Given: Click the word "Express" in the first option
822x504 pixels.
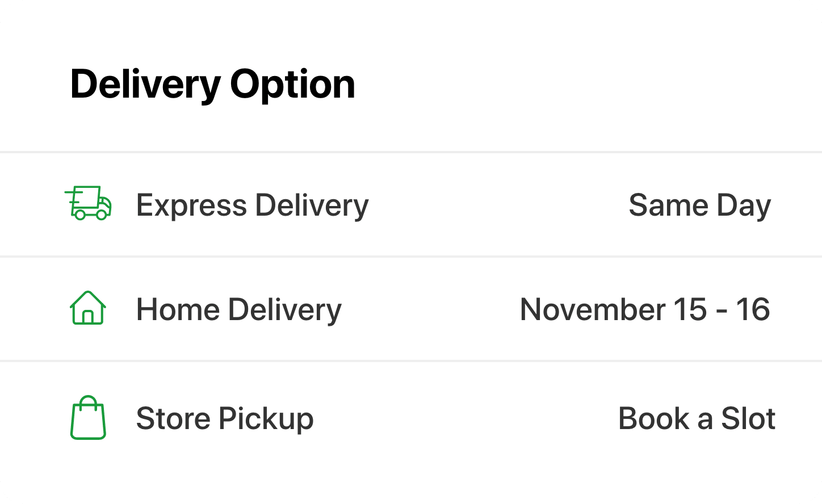Looking at the screenshot, I should [x=191, y=205].
